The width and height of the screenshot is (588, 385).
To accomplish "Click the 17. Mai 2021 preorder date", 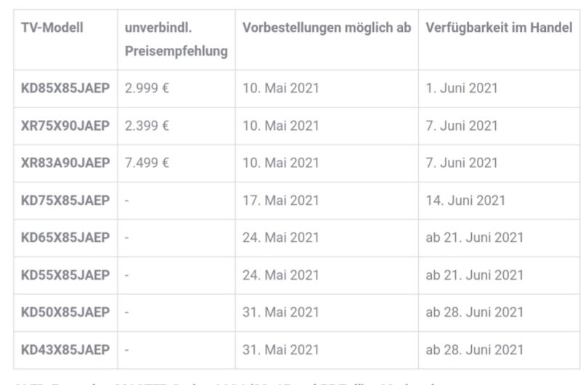I will [x=280, y=200].
